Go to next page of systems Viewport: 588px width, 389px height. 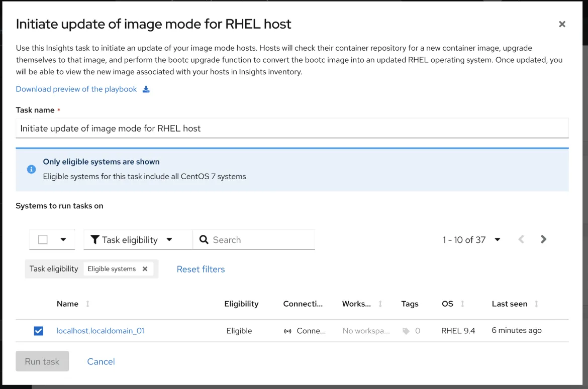(x=543, y=239)
